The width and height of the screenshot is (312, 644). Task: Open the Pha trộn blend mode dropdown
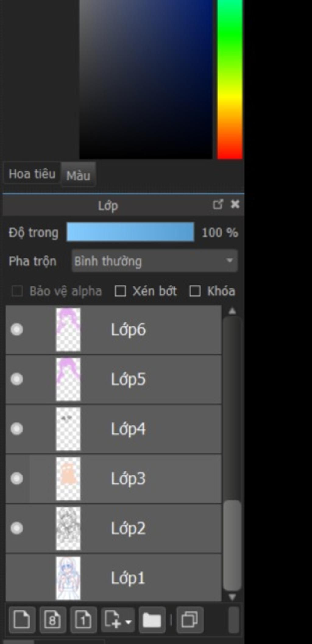pos(154,261)
